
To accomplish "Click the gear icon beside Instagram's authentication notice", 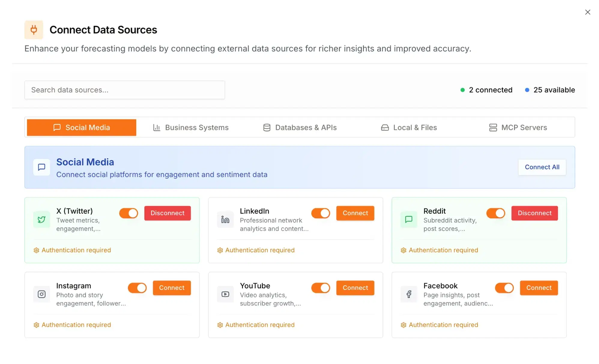I will pos(36,325).
